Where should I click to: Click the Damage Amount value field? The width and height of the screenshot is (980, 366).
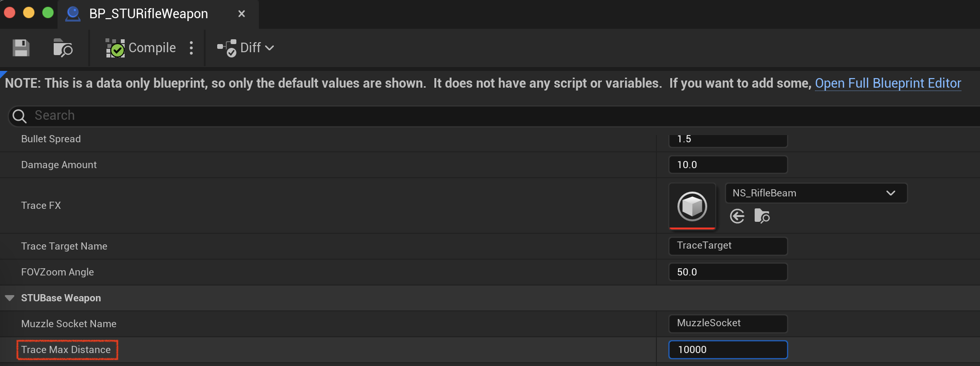[727, 165]
